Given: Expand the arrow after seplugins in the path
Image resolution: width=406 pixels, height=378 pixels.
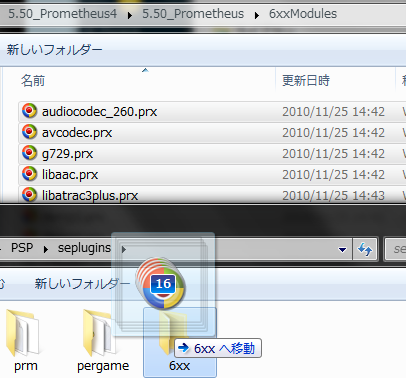Looking at the screenshot, I should [124, 249].
